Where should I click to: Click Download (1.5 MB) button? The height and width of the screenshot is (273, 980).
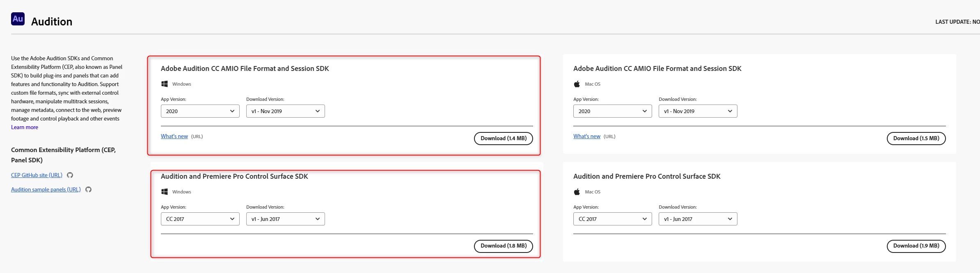point(916,139)
